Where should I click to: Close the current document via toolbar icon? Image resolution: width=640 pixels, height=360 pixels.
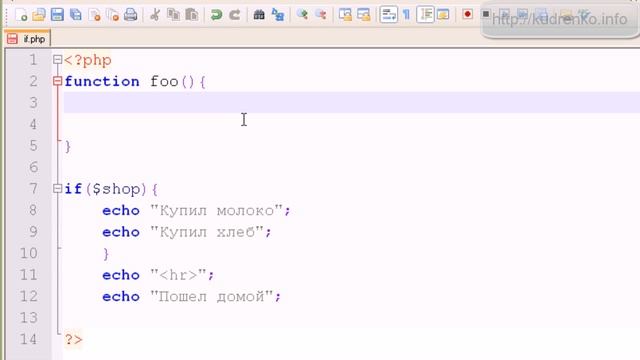tap(95, 15)
